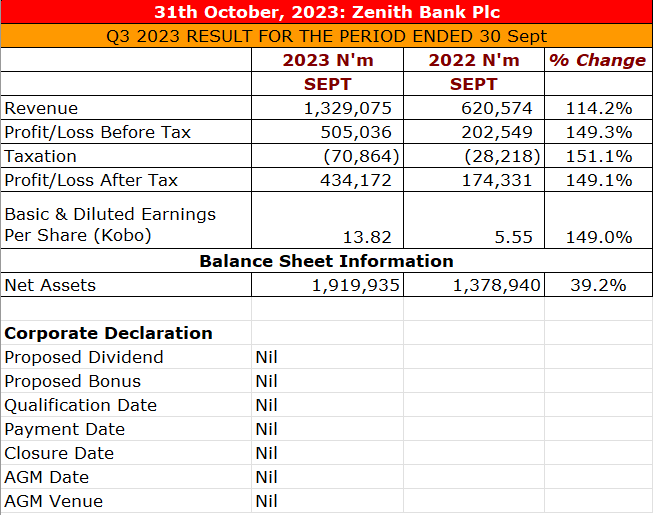The height and width of the screenshot is (515, 653).
Task: Click the Profit/Loss After Tax value 434,172
Action: 355,180
